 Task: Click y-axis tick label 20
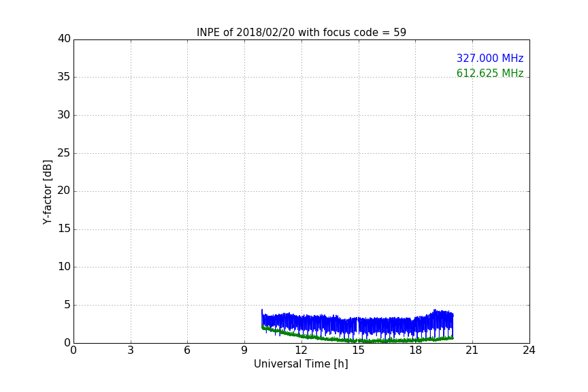(x=64, y=191)
